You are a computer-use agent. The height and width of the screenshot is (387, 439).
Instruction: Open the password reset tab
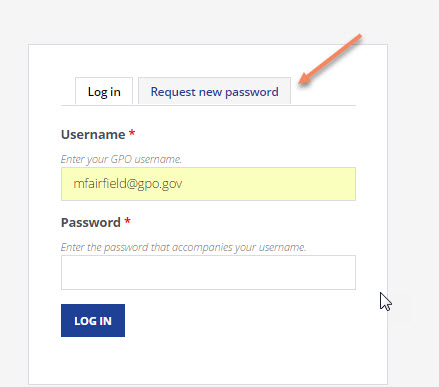214,91
